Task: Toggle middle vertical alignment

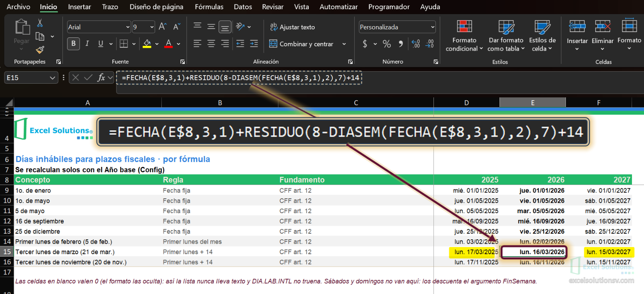Action: (211, 27)
